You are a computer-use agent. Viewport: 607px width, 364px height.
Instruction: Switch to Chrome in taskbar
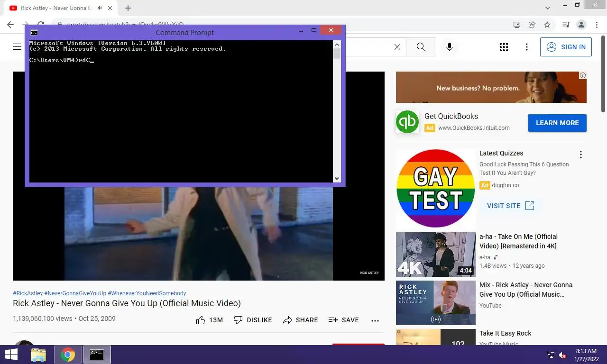[68, 355]
